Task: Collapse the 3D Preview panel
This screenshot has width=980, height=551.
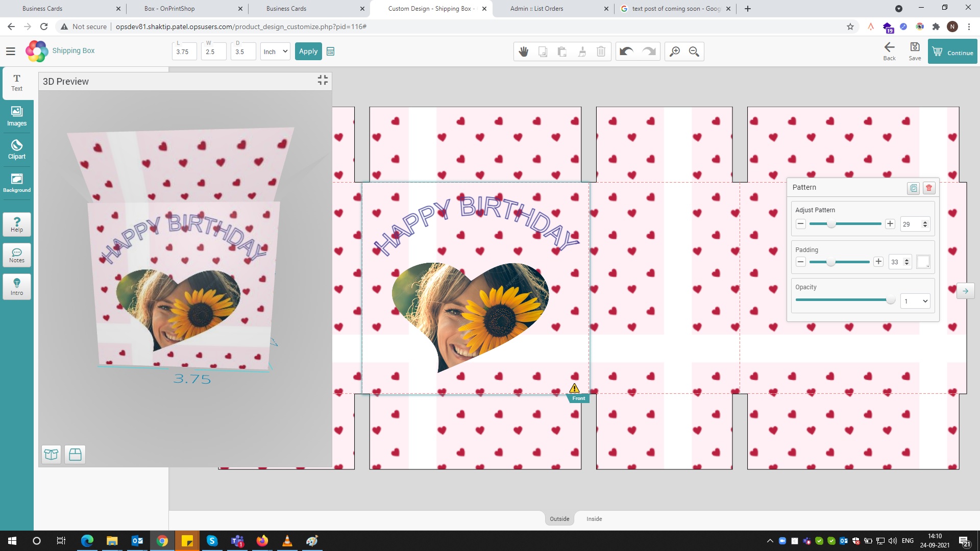Action: point(323,80)
